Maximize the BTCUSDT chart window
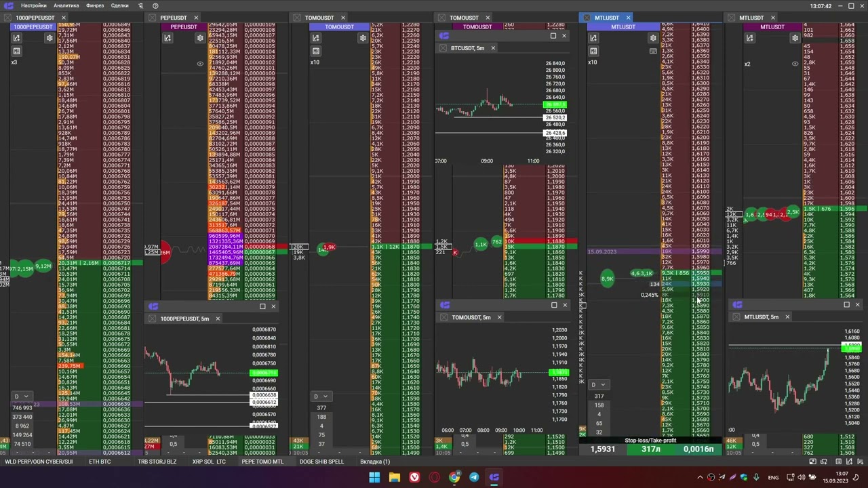The height and width of the screenshot is (488, 868). click(553, 36)
